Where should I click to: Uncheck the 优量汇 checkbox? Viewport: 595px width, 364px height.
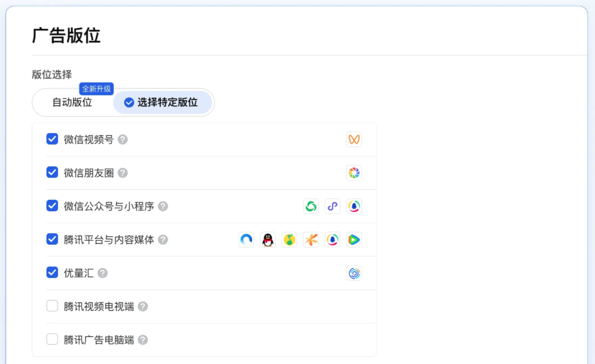click(x=53, y=272)
